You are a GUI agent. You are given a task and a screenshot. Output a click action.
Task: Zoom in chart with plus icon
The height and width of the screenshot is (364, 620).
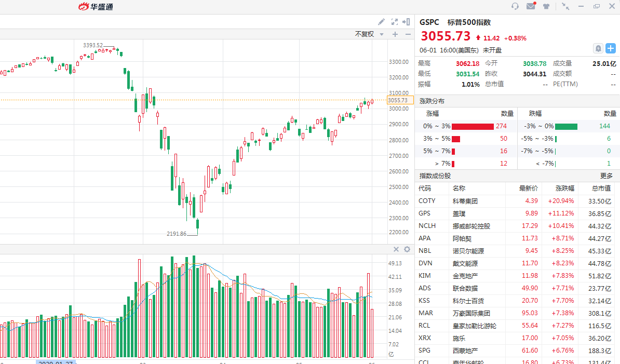[395, 34]
